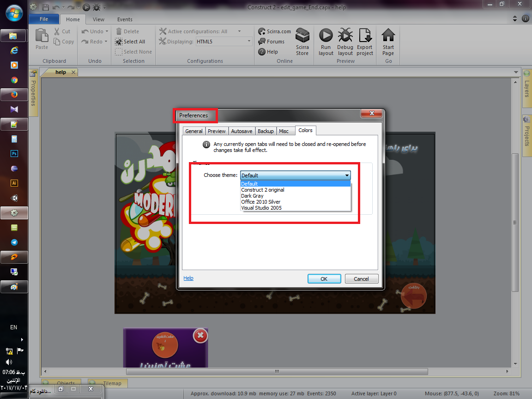
Task: Click the EN language indicator
Action: tap(13, 327)
